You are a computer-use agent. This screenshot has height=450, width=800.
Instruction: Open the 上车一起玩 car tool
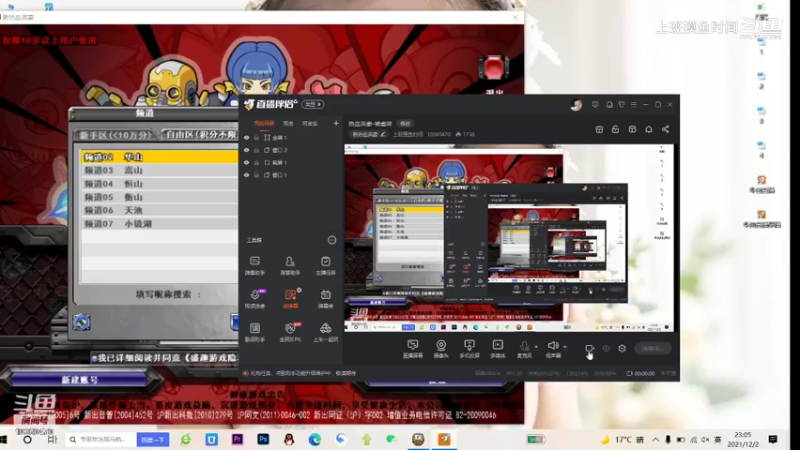coord(325,332)
